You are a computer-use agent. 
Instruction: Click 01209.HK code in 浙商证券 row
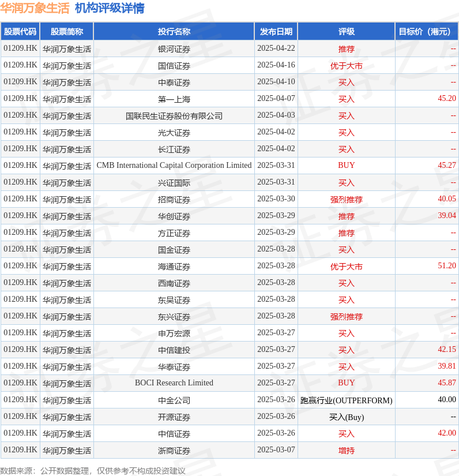[x=20, y=449]
